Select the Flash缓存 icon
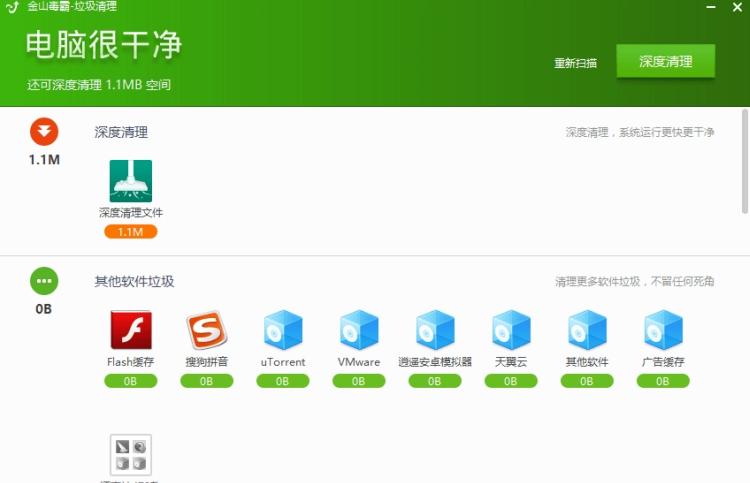750x483 pixels. click(x=131, y=330)
